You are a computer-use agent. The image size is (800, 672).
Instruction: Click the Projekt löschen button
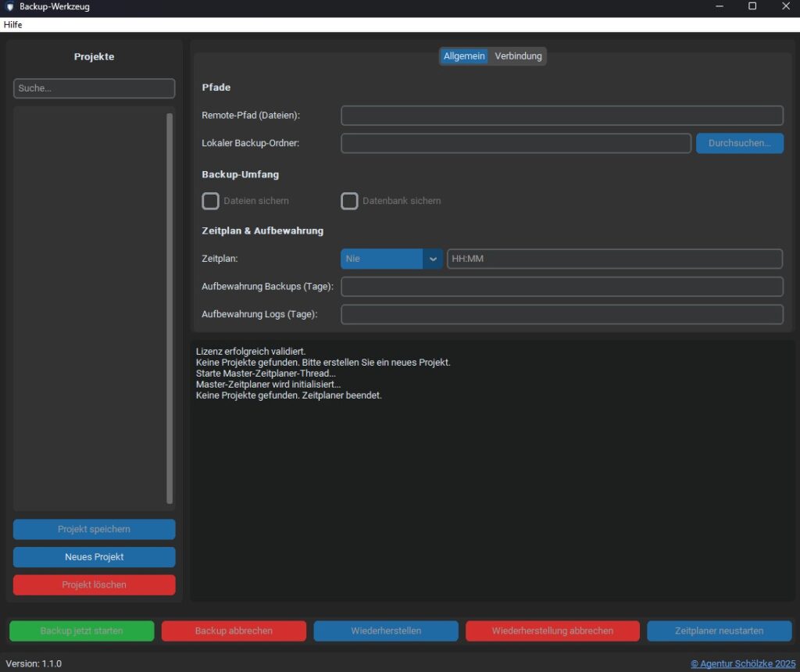click(95, 584)
